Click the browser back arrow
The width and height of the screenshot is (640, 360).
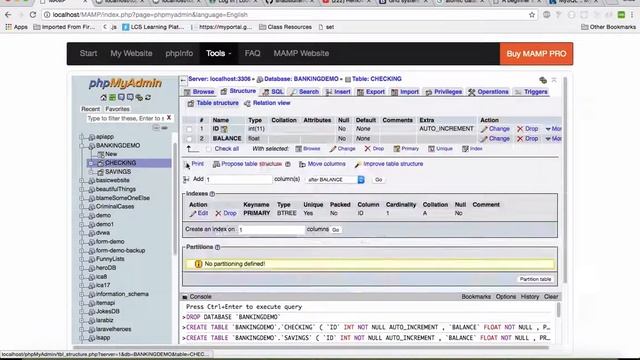point(8,15)
